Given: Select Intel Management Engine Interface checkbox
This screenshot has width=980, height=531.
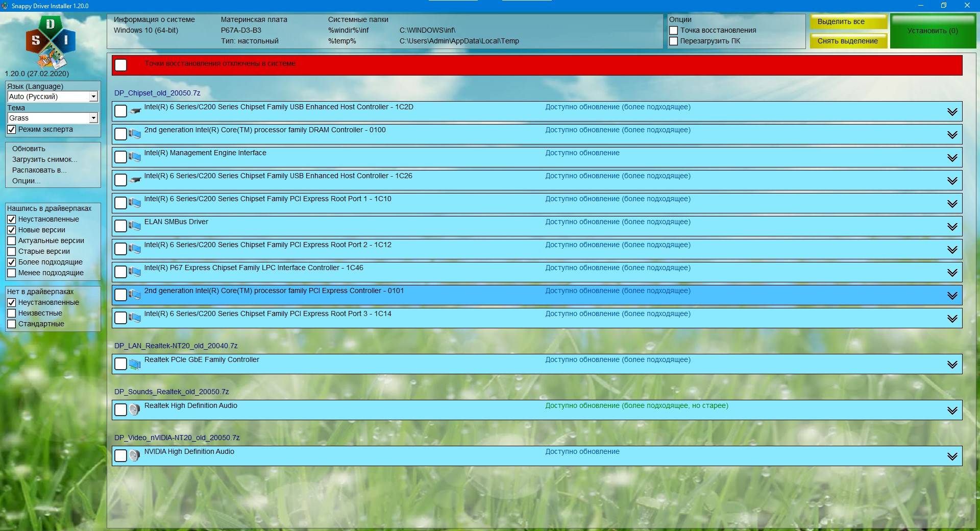Looking at the screenshot, I should pyautogui.click(x=121, y=157).
